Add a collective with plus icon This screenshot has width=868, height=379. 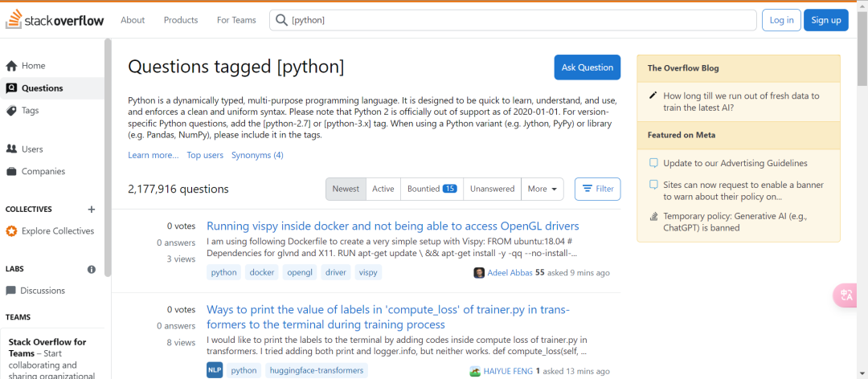click(91, 210)
